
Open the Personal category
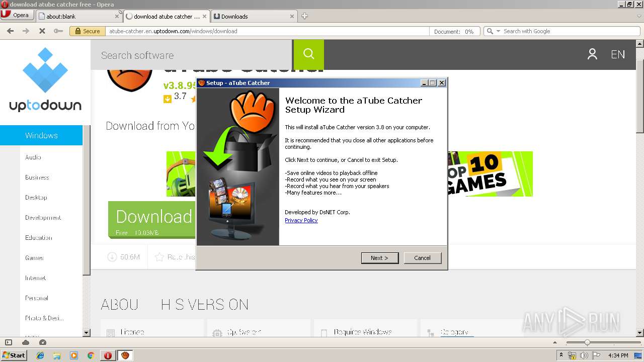[37, 298]
